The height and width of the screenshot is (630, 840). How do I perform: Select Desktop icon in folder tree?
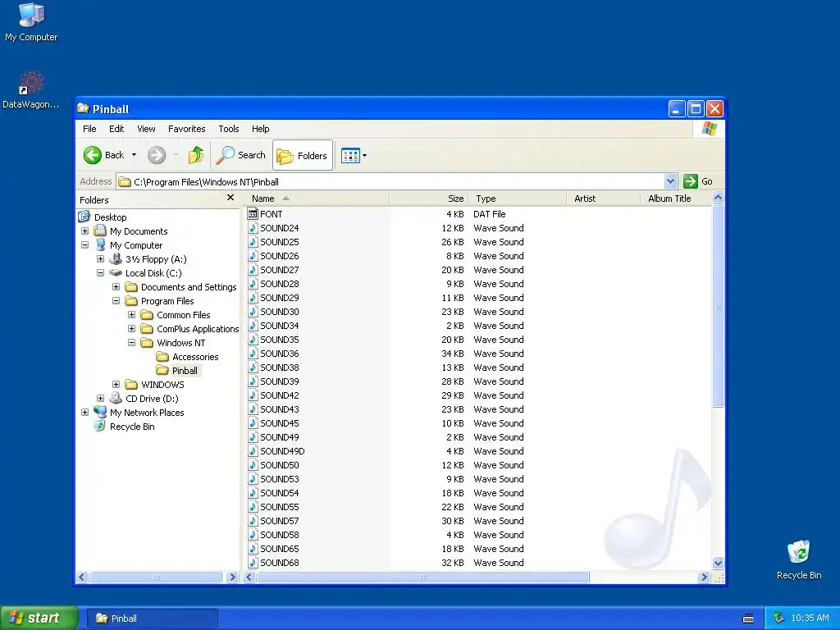pyautogui.click(x=84, y=217)
